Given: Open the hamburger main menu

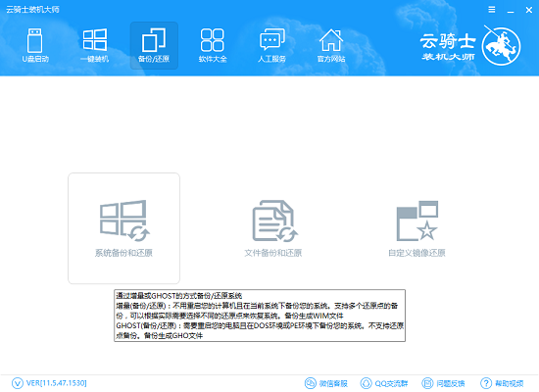Looking at the screenshot, I should point(492,10).
